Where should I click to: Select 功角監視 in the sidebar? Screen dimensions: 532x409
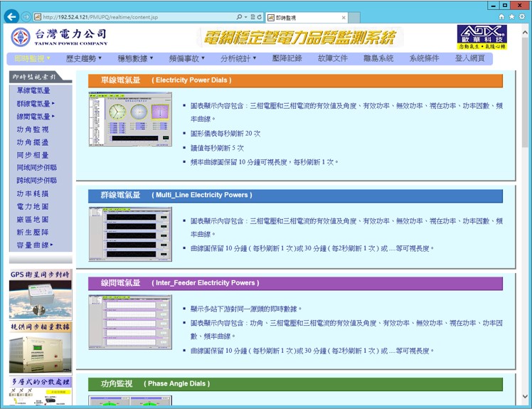[33, 129]
